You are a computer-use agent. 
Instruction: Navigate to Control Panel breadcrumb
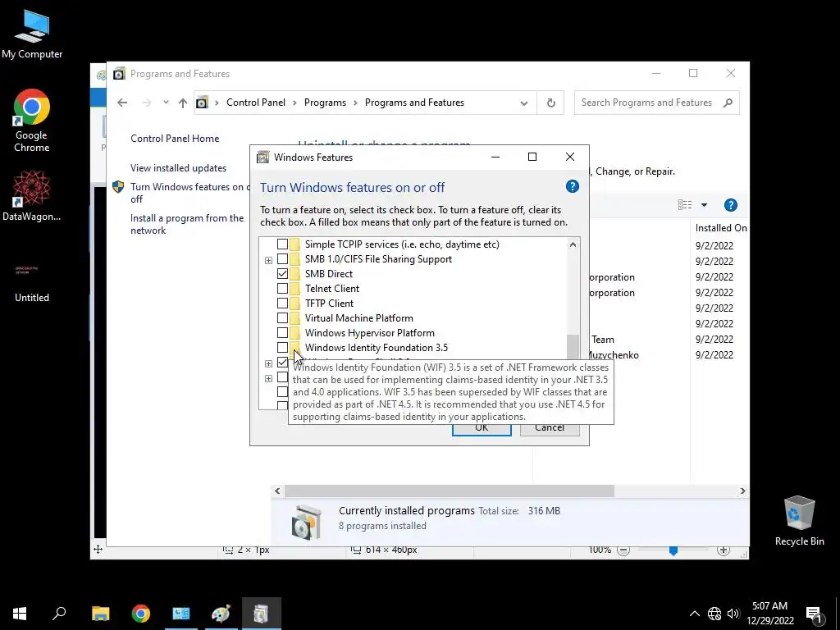click(x=256, y=103)
